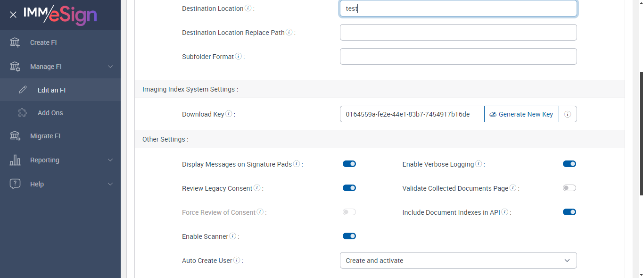Click the Generate New Key button
This screenshot has width=644, height=278.
tap(521, 114)
